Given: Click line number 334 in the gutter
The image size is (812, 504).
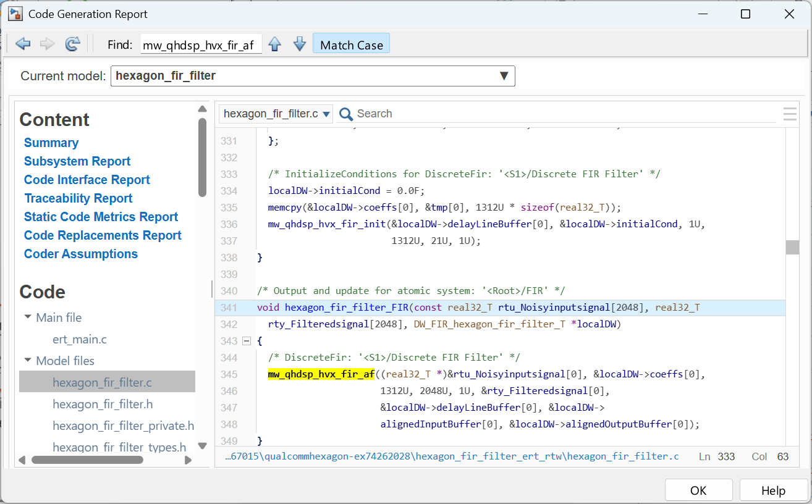Looking at the screenshot, I should click(x=229, y=191).
